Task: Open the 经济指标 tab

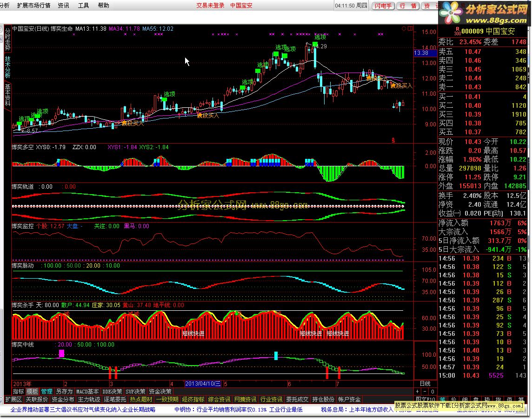Action: pos(193,399)
